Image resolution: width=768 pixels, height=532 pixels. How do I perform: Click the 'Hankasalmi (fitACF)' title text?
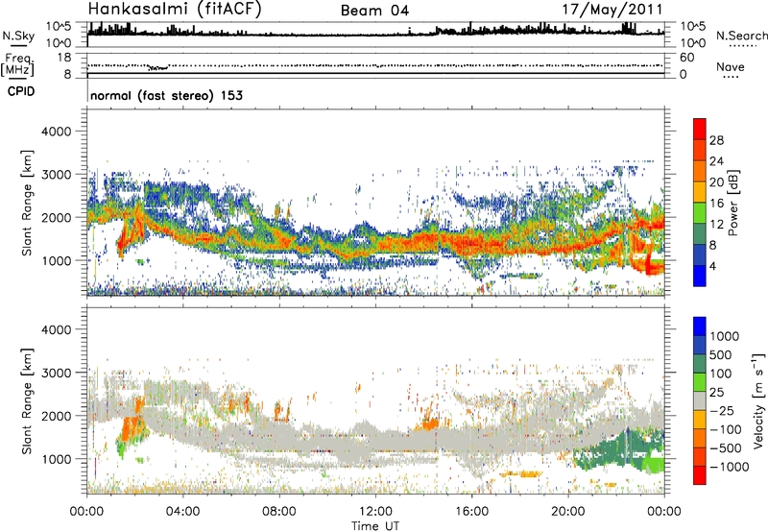(175, 10)
